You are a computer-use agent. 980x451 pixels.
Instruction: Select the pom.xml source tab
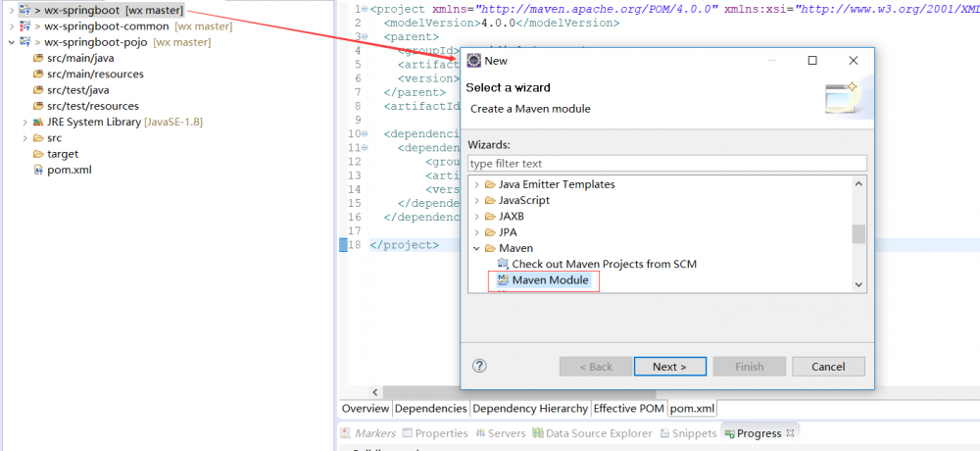[x=692, y=409]
